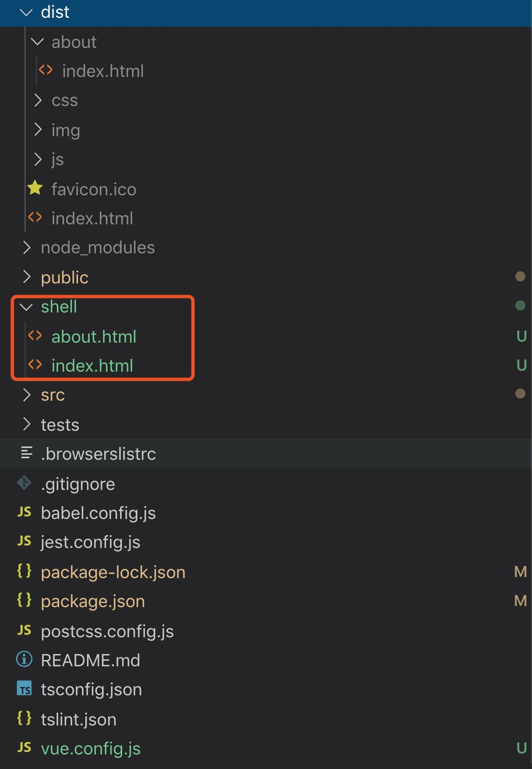Click the info icon beside README.md
This screenshot has width=532, height=769.
[x=24, y=660]
